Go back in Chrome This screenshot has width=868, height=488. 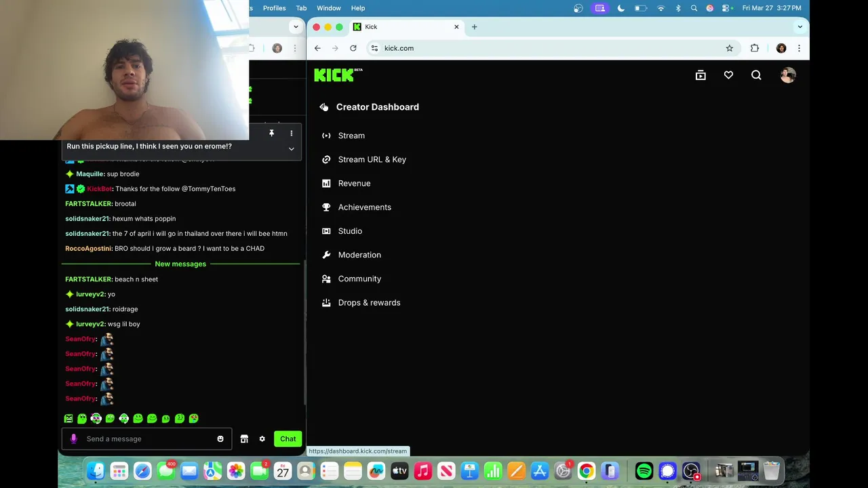[x=317, y=48]
